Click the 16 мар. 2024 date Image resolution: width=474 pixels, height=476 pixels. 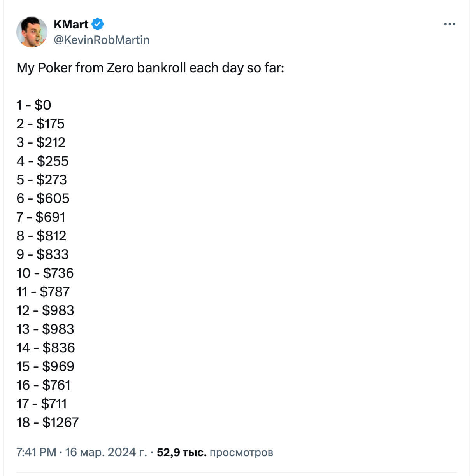106,452
